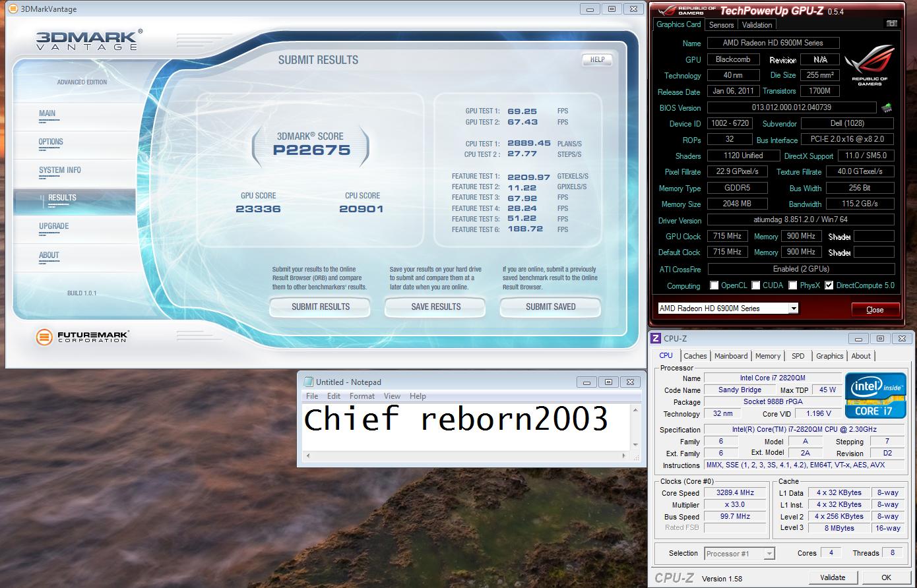Enable the PhysX checkbox in GPU-Z

click(793, 285)
